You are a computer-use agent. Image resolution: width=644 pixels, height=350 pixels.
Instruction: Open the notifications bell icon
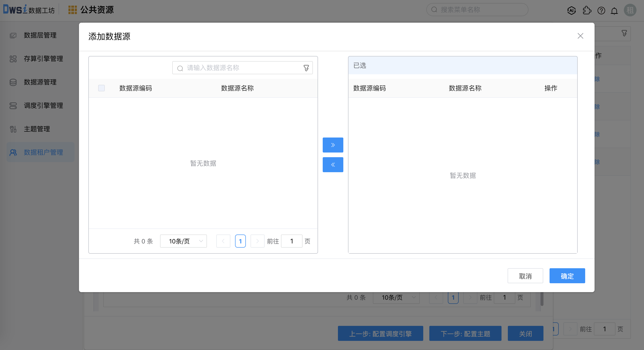[614, 10]
